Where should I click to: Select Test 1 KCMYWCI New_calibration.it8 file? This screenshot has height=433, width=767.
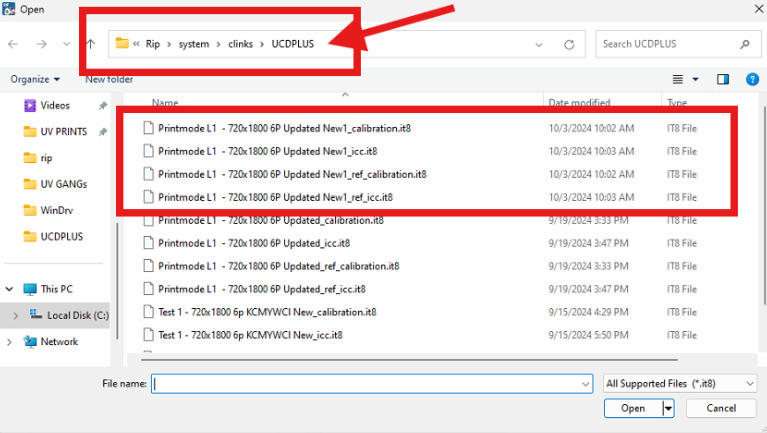[x=267, y=312]
